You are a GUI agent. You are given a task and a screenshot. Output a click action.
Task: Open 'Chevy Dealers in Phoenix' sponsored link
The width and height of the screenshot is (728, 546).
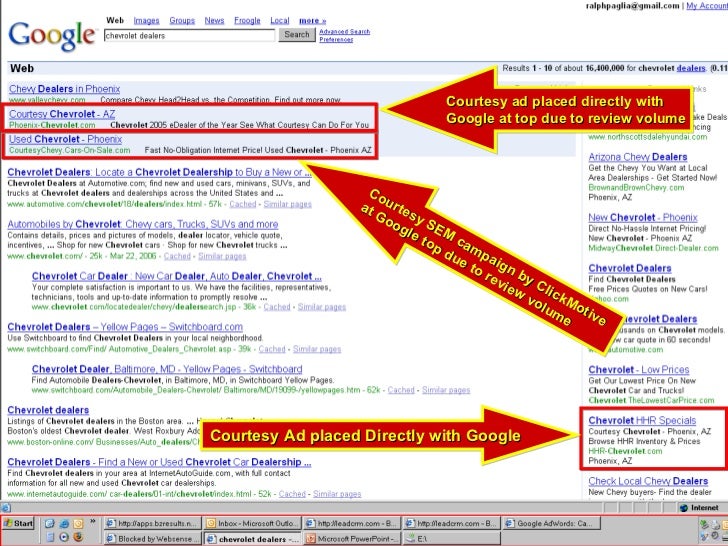pos(64,89)
